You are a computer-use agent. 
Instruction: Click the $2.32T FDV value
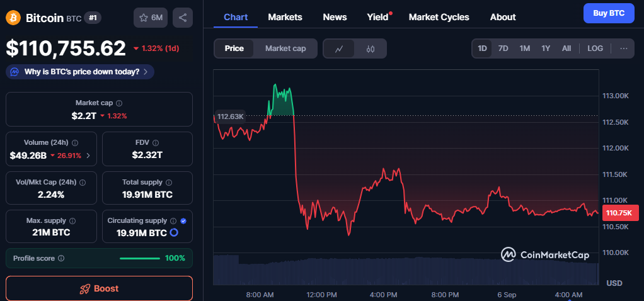[x=147, y=155]
